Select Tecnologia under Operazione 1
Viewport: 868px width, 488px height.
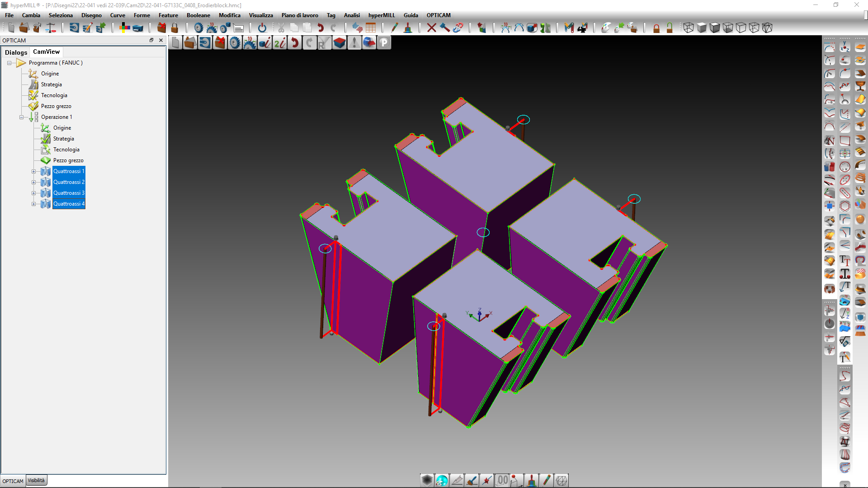[x=66, y=150]
